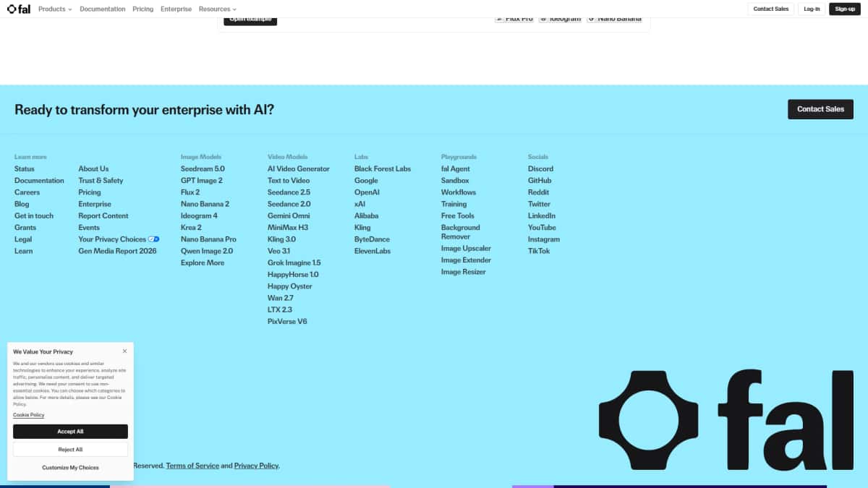Image resolution: width=868 pixels, height=488 pixels.
Task: Open the Blog footer link
Action: pos(22,205)
